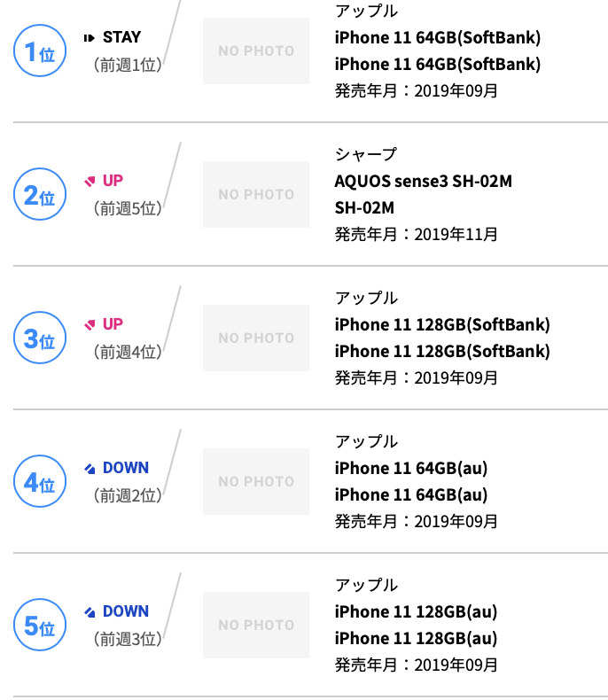Open the iPhone 11 128GB(au) product link
Viewport: 608px width, 700px height.
(416, 611)
